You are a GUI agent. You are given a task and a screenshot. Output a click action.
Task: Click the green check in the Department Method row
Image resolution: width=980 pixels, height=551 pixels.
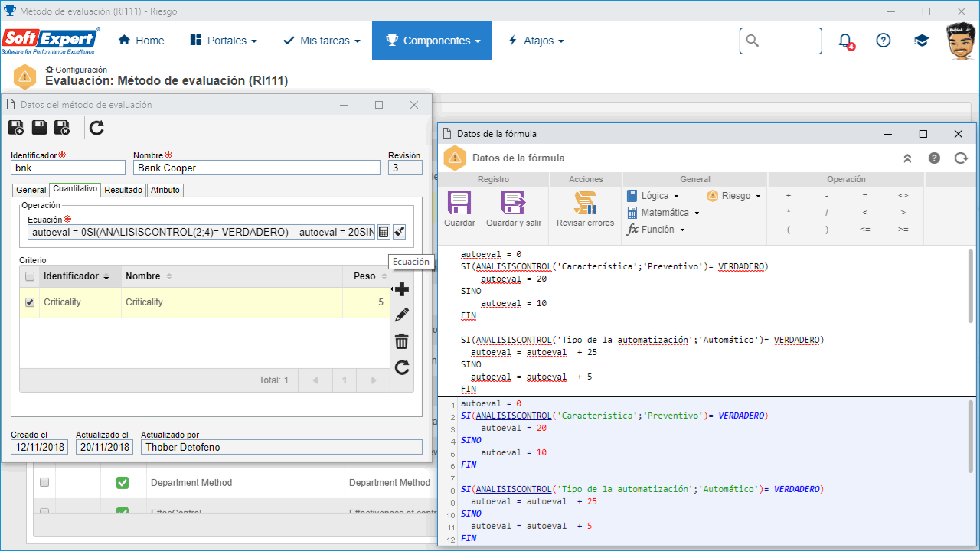(122, 483)
